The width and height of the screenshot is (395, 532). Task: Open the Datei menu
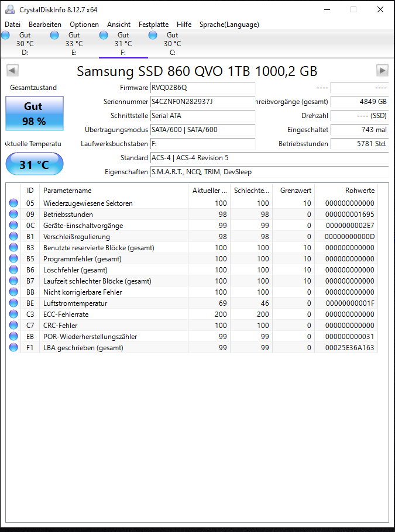click(x=12, y=25)
